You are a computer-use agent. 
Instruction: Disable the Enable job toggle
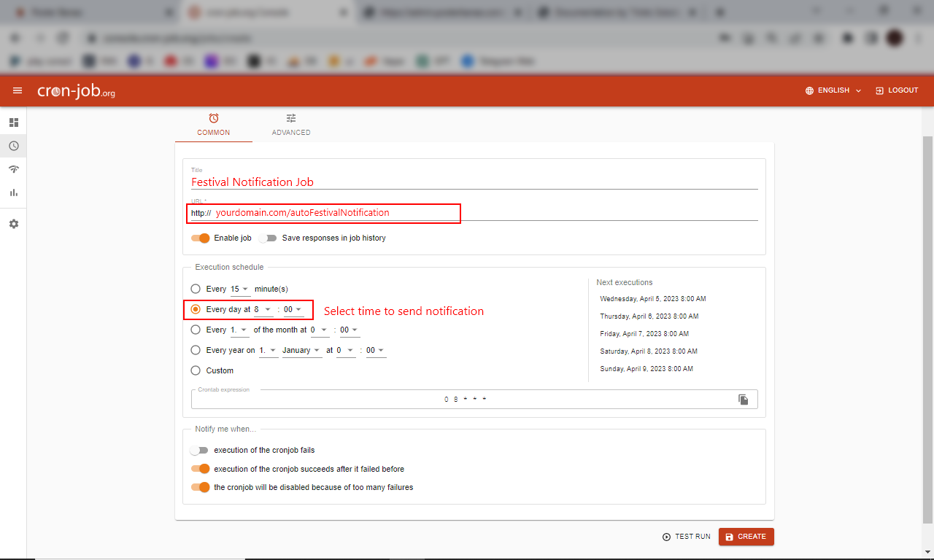(x=201, y=238)
